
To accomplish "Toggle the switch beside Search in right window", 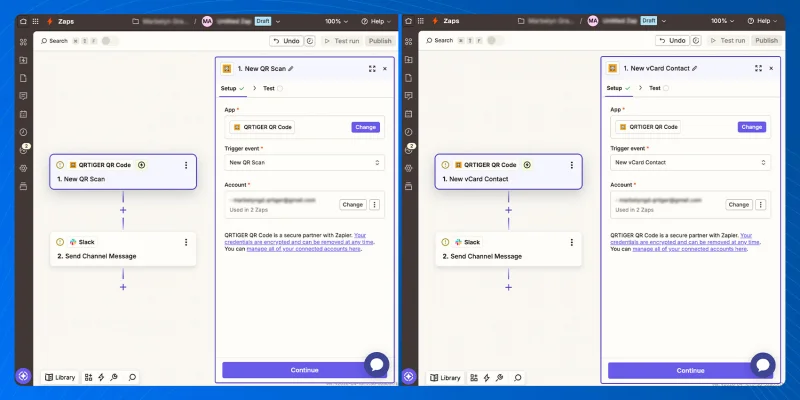I will pos(494,40).
